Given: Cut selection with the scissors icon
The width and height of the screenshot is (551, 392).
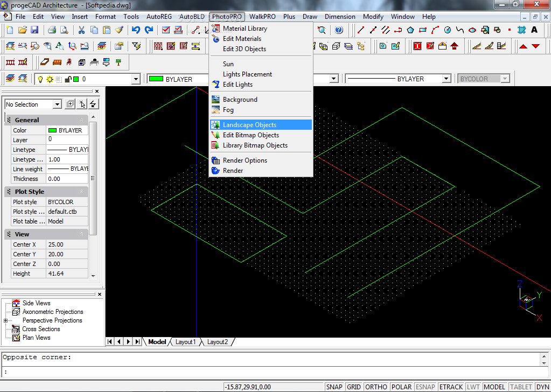Looking at the screenshot, I should coord(81,30).
